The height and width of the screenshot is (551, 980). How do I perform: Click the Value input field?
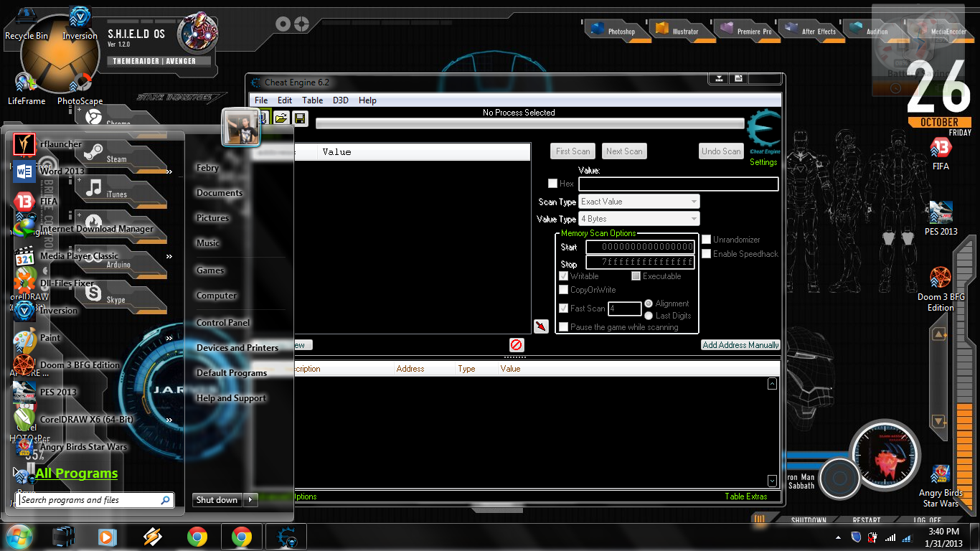(x=679, y=184)
